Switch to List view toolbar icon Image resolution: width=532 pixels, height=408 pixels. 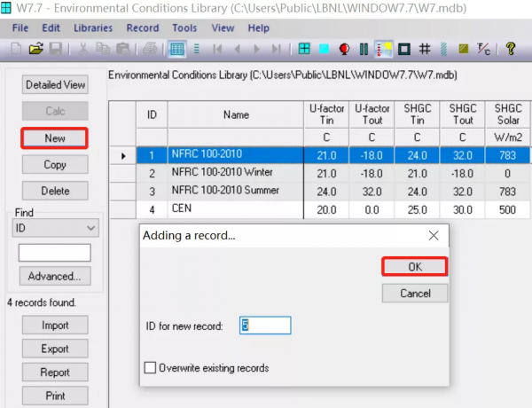point(176,49)
